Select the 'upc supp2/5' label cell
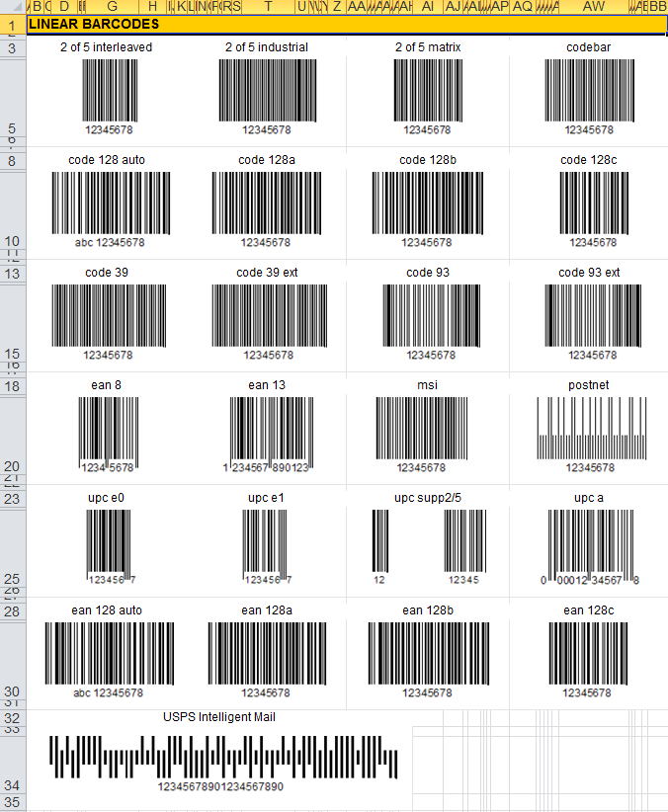 pyautogui.click(x=428, y=498)
